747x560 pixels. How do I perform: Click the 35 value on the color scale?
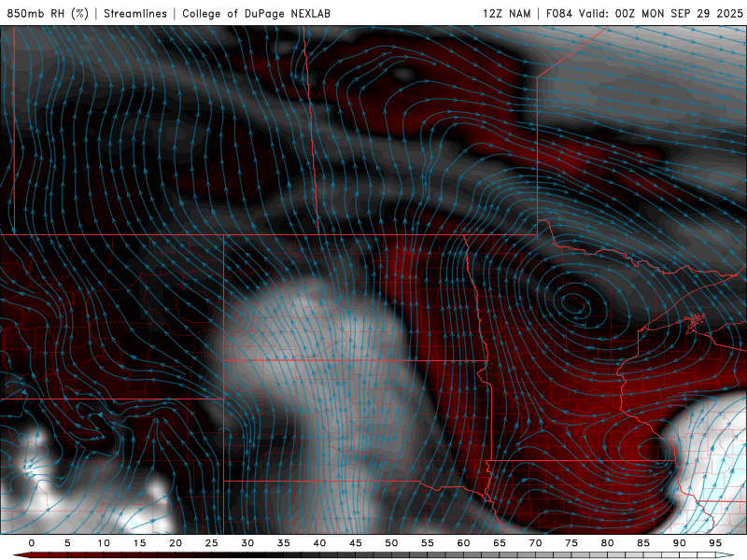(x=284, y=543)
